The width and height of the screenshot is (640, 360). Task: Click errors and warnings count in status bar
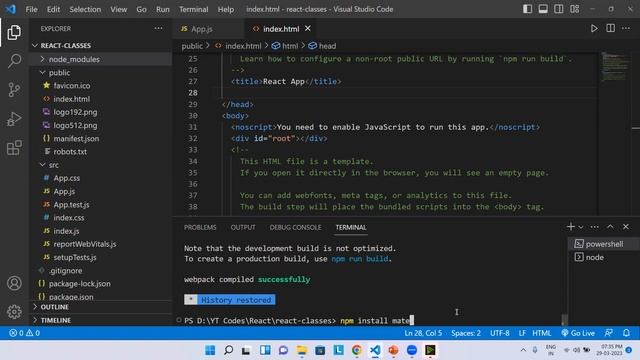coord(24,333)
